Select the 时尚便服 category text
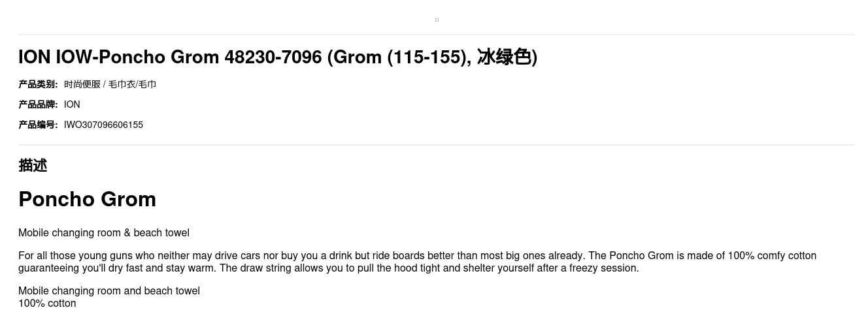The width and height of the screenshot is (868, 329). 82,84
